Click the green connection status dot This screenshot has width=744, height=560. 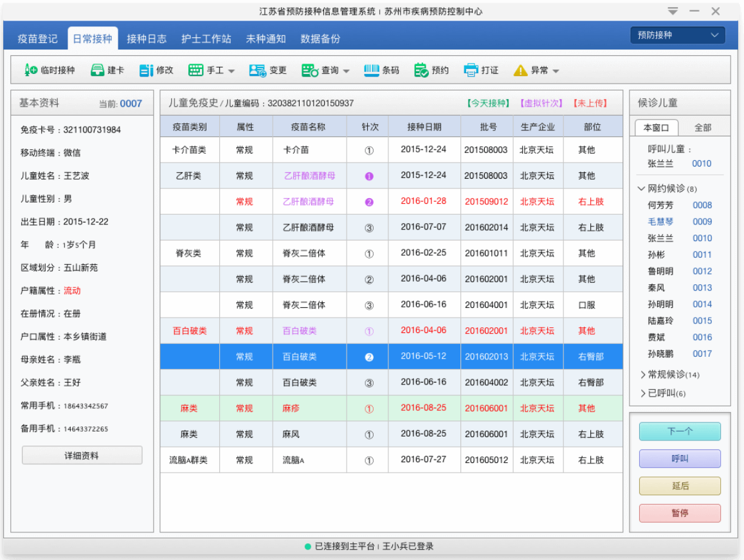308,546
